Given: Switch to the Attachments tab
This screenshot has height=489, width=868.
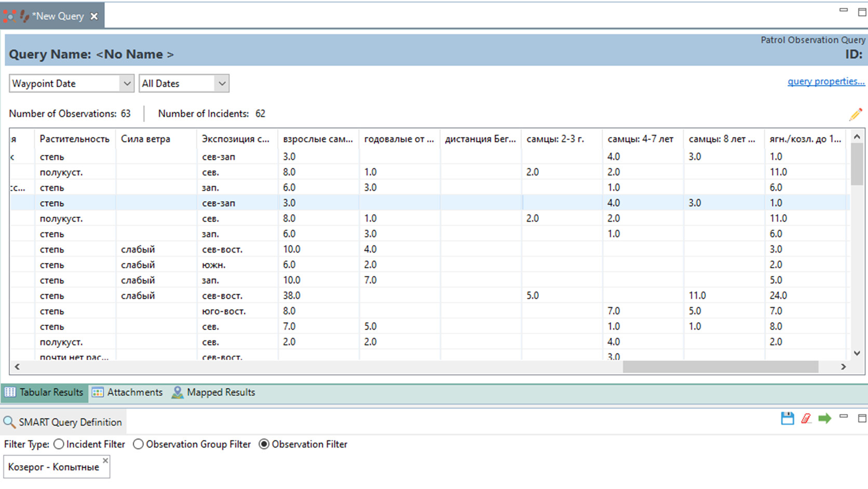Looking at the screenshot, I should [128, 392].
